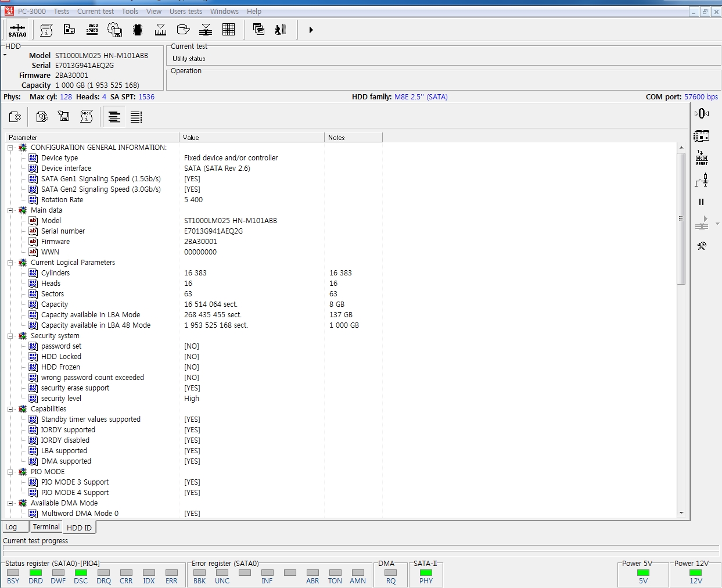
Task: Click the SATA0 port selector icon
Action: [x=17, y=30]
